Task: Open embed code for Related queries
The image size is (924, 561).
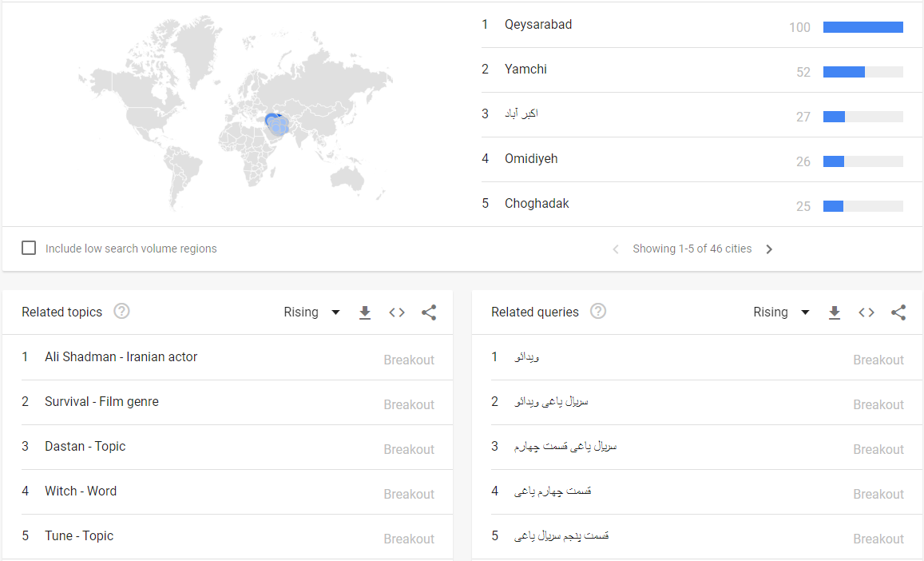Action: click(866, 312)
